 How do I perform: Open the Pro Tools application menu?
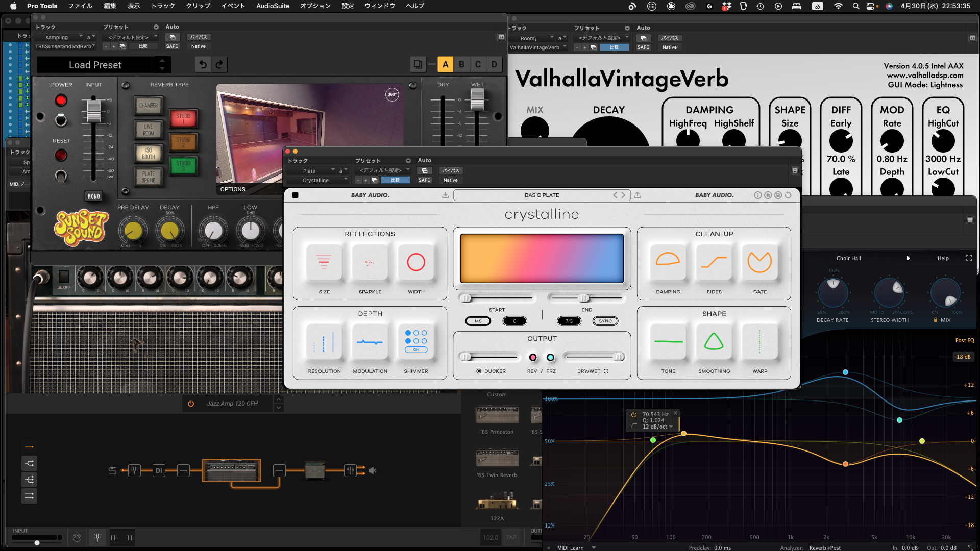(x=42, y=6)
